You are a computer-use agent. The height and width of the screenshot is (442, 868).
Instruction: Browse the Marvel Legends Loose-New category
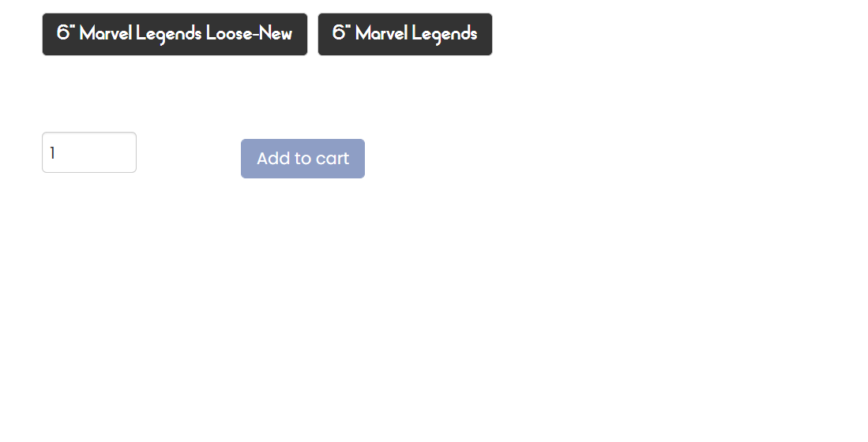175,34
